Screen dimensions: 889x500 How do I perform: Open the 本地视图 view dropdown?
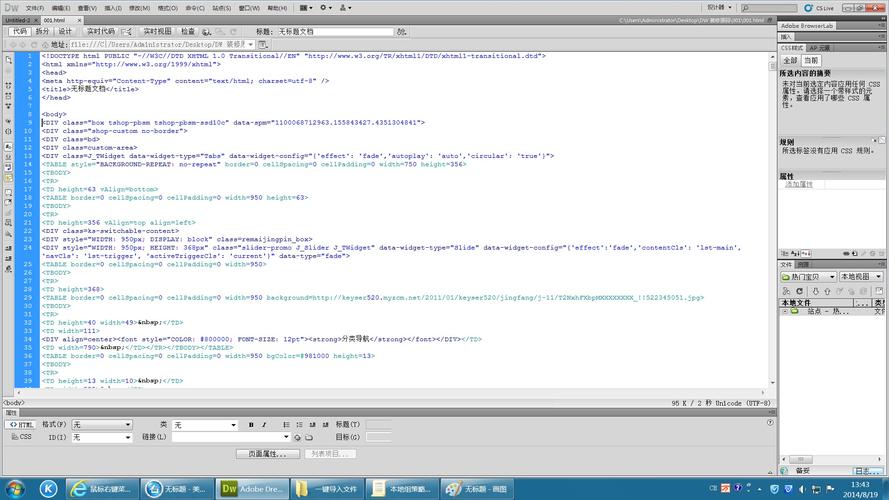pos(861,277)
